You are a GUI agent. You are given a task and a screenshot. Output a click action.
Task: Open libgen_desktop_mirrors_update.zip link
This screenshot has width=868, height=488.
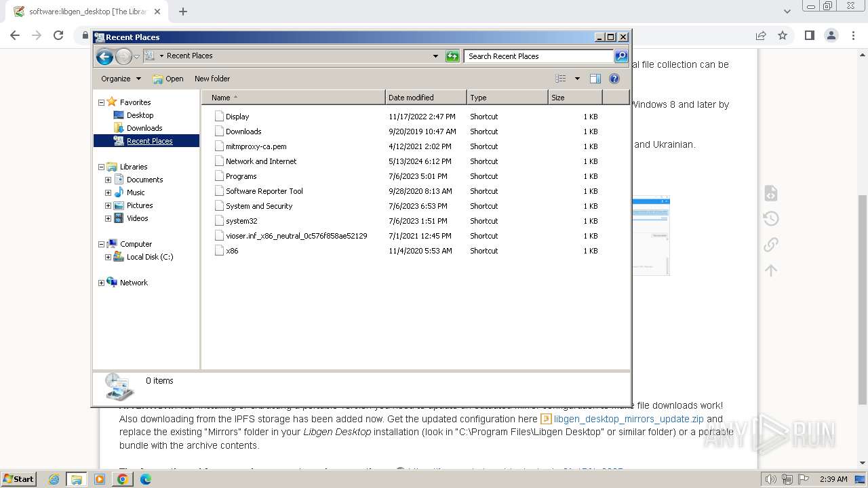(x=629, y=419)
